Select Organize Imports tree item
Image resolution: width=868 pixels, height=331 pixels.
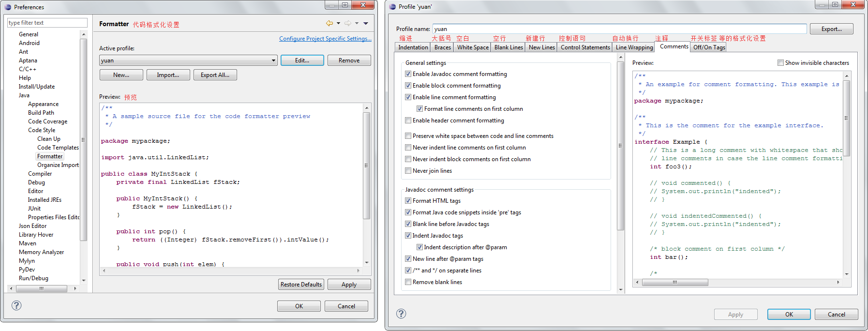coord(58,165)
